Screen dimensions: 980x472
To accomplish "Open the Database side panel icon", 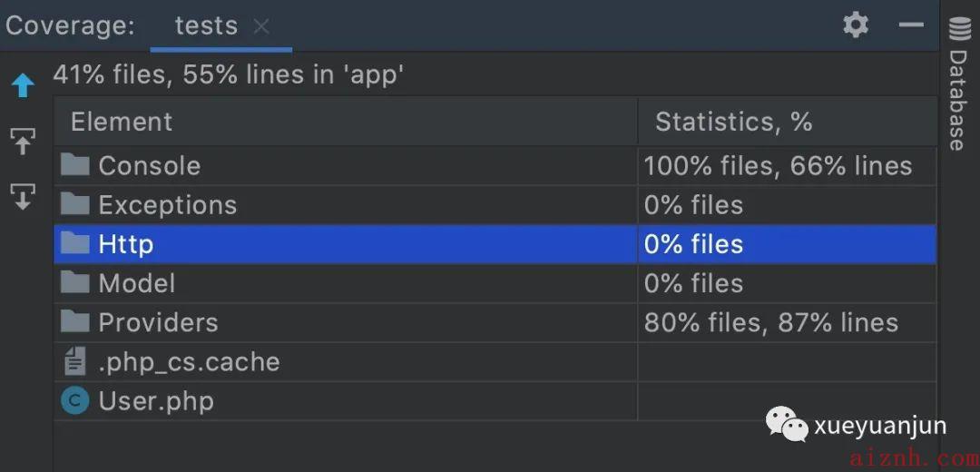I will coord(958,30).
